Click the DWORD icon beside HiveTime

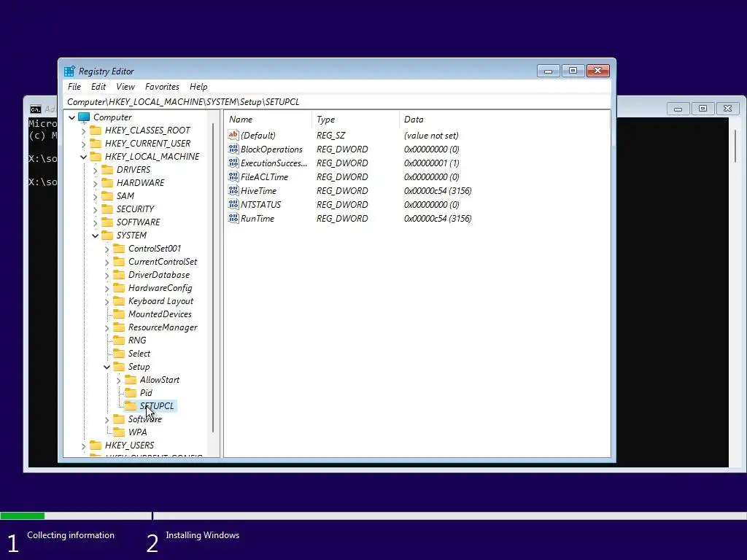click(x=233, y=190)
